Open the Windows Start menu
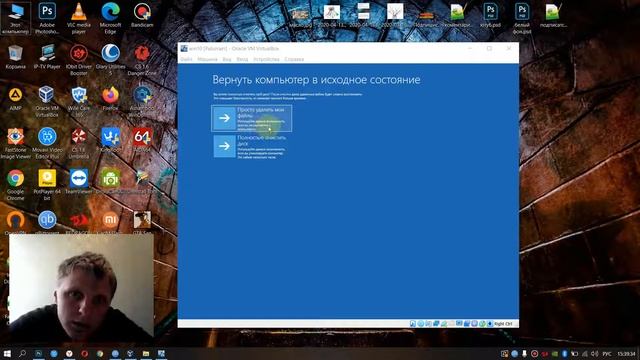Image resolution: width=640 pixels, height=360 pixels. [7, 353]
